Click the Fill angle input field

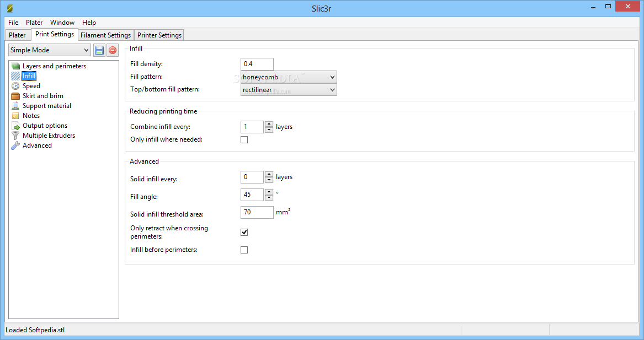[x=252, y=195]
